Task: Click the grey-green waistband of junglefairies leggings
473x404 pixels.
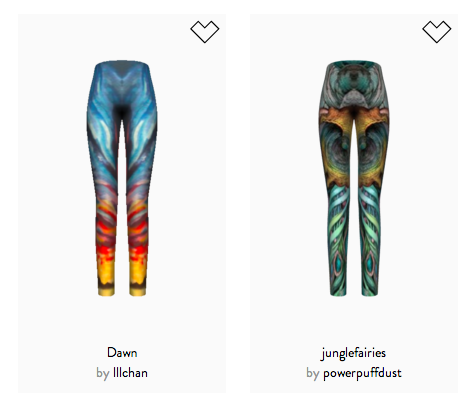Action: 354,67
